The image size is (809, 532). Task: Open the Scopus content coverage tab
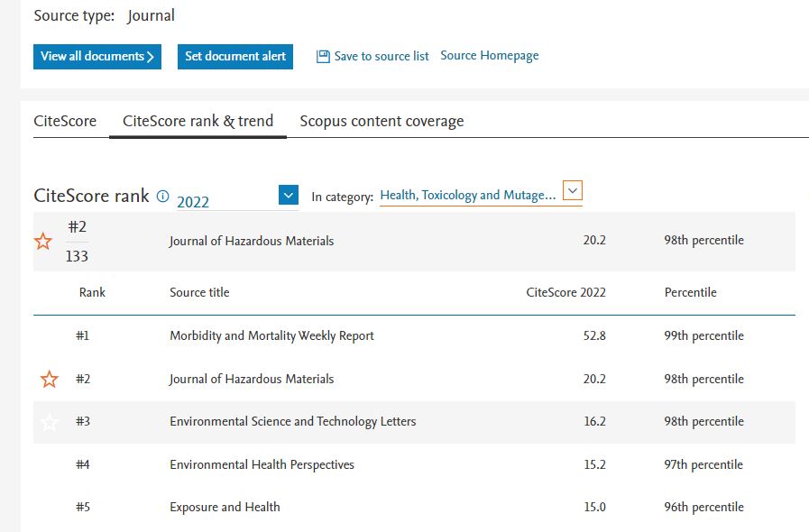point(382,121)
